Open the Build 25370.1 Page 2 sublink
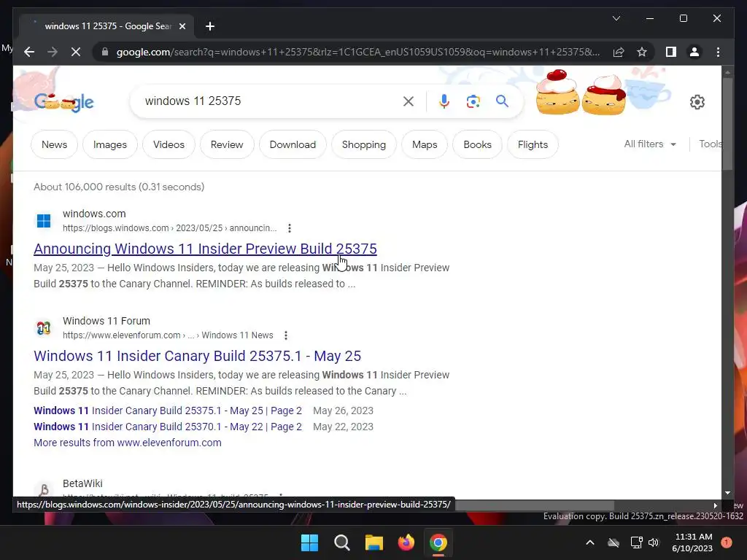Image resolution: width=747 pixels, height=560 pixels. (168, 427)
